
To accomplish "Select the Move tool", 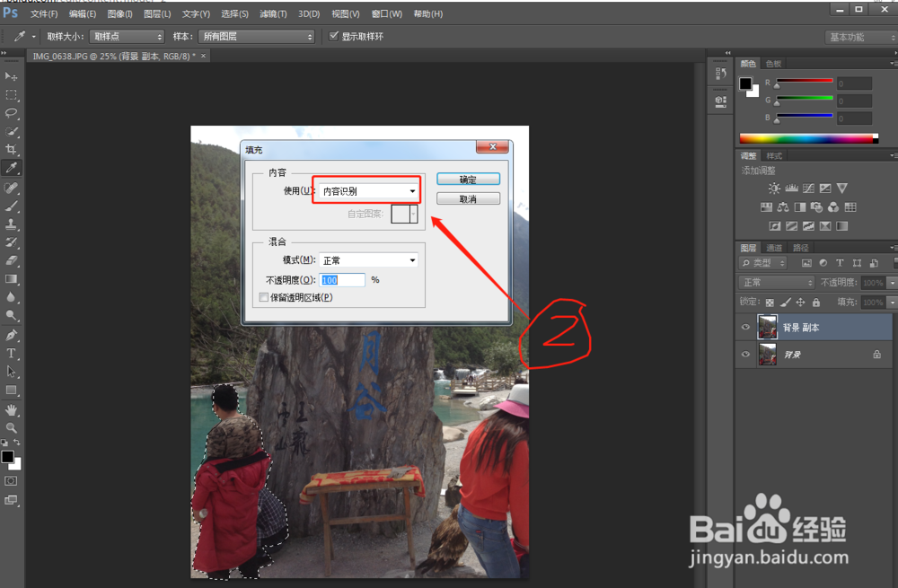I will pos(11,76).
